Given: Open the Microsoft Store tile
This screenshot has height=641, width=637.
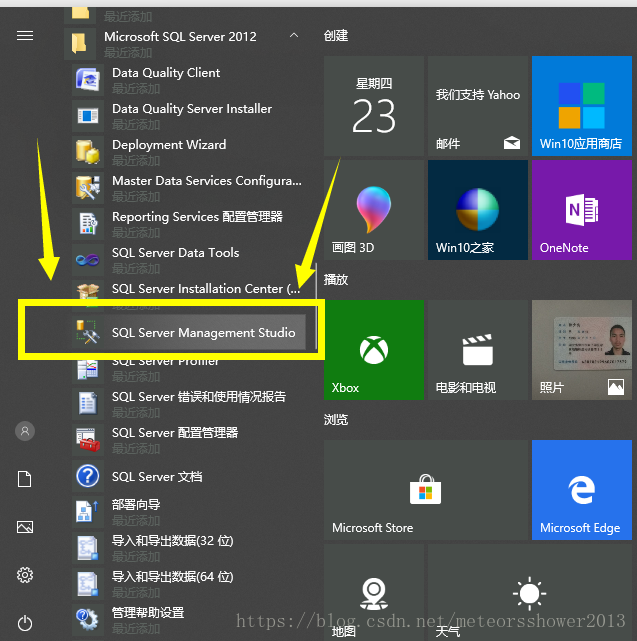Looking at the screenshot, I should pos(426,490).
